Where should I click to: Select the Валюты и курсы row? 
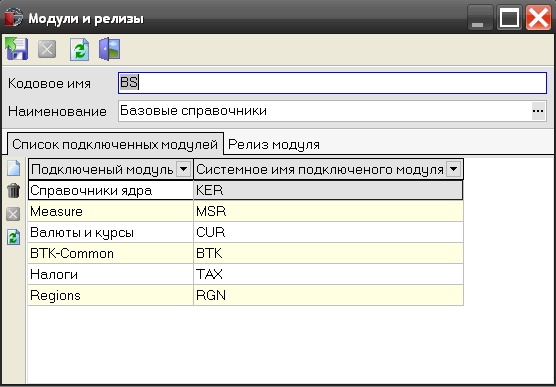[245, 232]
